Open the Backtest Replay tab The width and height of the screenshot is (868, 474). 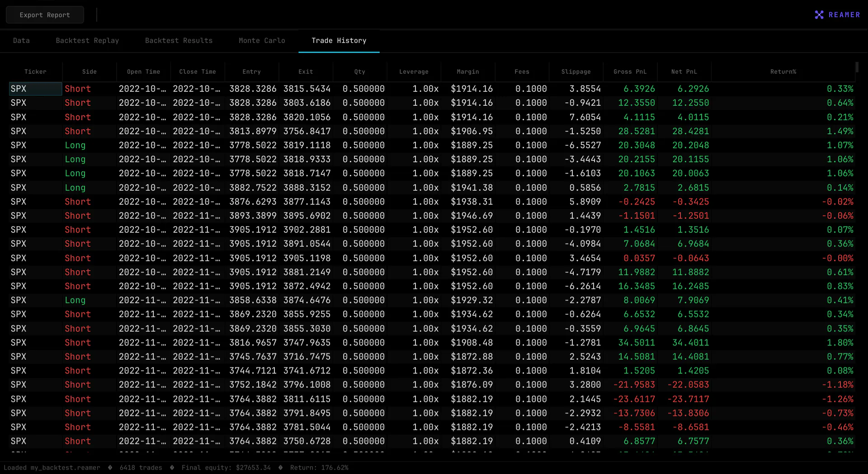[x=87, y=41]
